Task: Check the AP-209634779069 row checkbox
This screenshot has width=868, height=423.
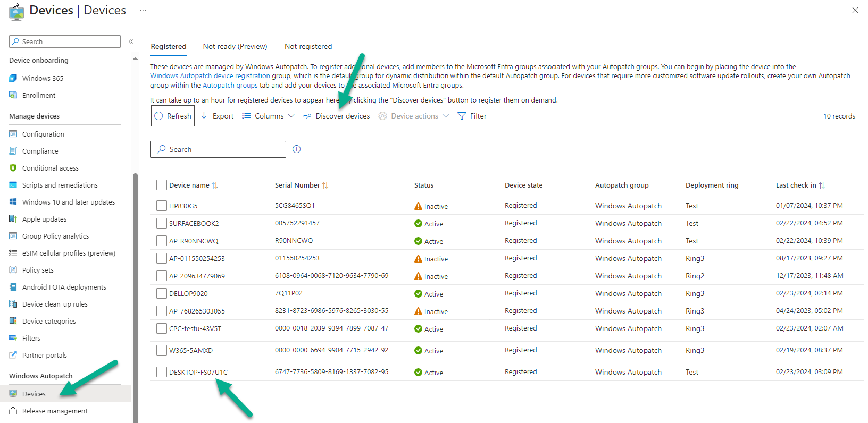Action: (x=162, y=276)
